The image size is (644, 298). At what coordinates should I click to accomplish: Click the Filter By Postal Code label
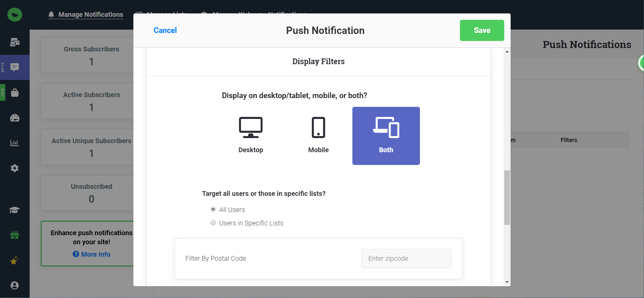pyautogui.click(x=216, y=258)
